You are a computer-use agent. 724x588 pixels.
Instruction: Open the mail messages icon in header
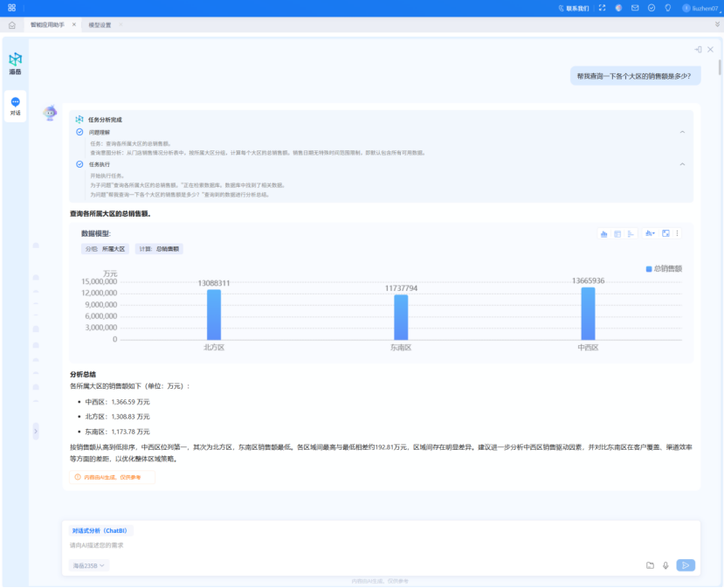coord(635,8)
